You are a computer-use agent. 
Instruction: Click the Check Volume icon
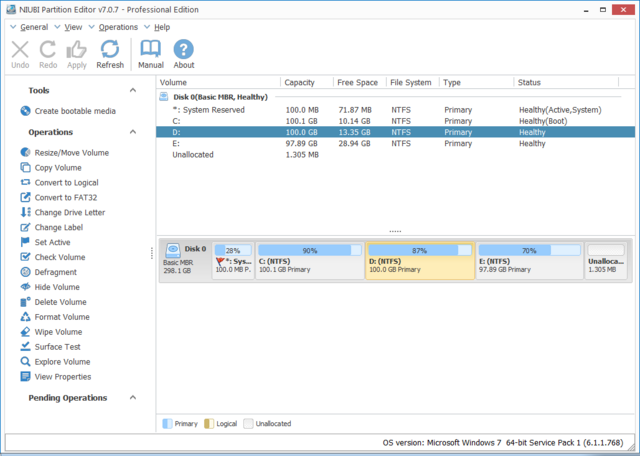[x=25, y=257]
